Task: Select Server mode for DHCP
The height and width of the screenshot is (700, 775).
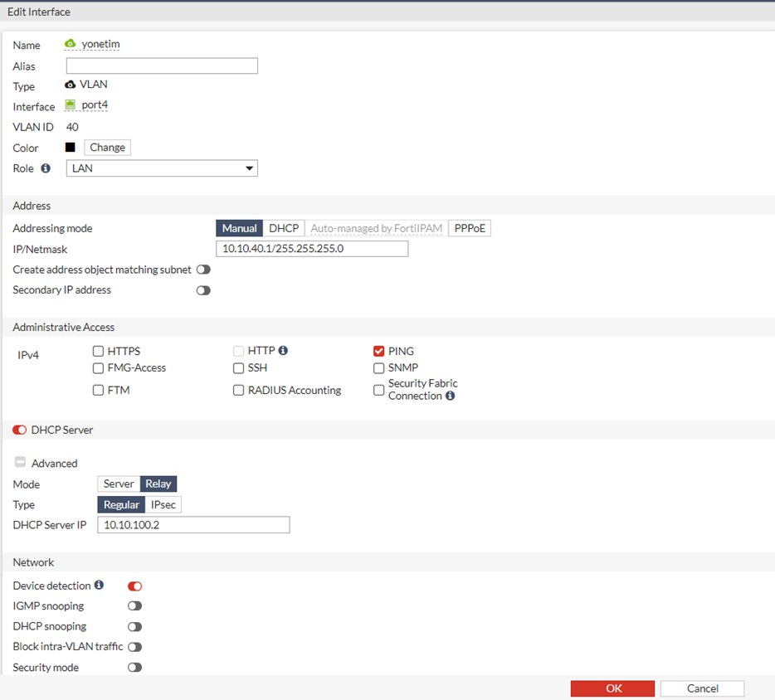Action: click(118, 484)
